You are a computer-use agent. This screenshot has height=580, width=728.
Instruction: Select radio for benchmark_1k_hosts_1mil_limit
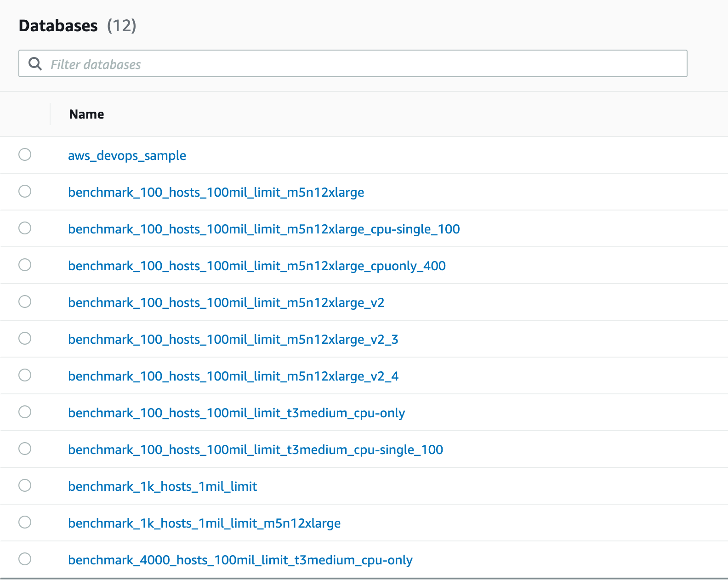[x=25, y=485]
